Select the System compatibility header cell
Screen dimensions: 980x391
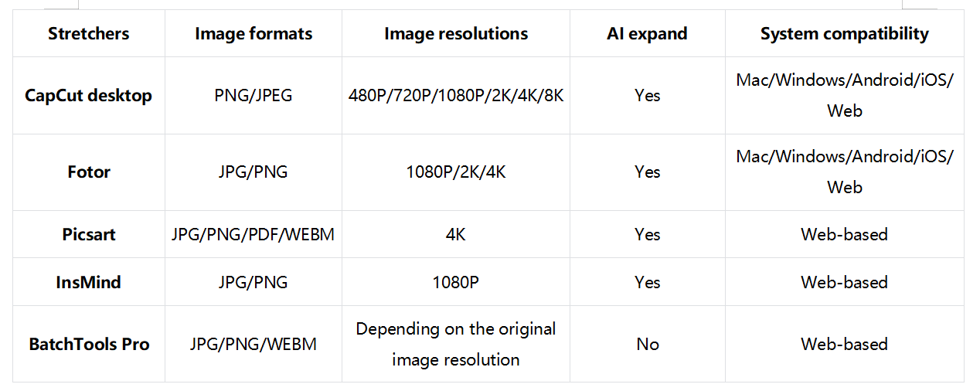pyautogui.click(x=844, y=34)
